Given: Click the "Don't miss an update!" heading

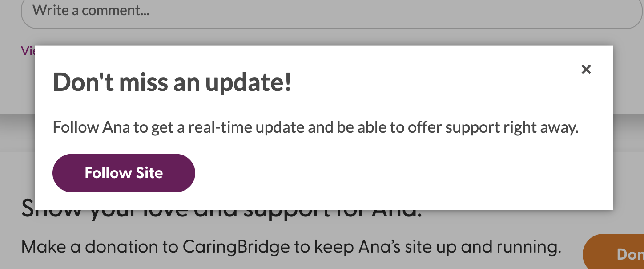Looking at the screenshot, I should tap(172, 82).
